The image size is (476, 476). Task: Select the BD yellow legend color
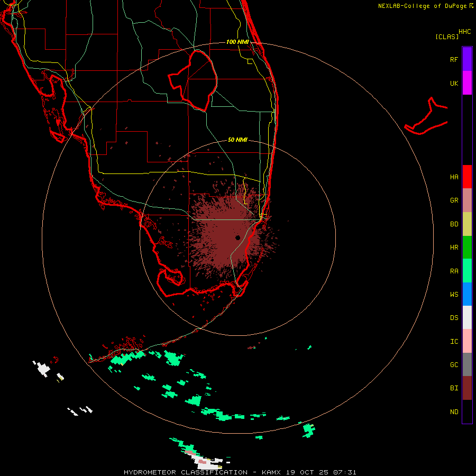coord(467,224)
